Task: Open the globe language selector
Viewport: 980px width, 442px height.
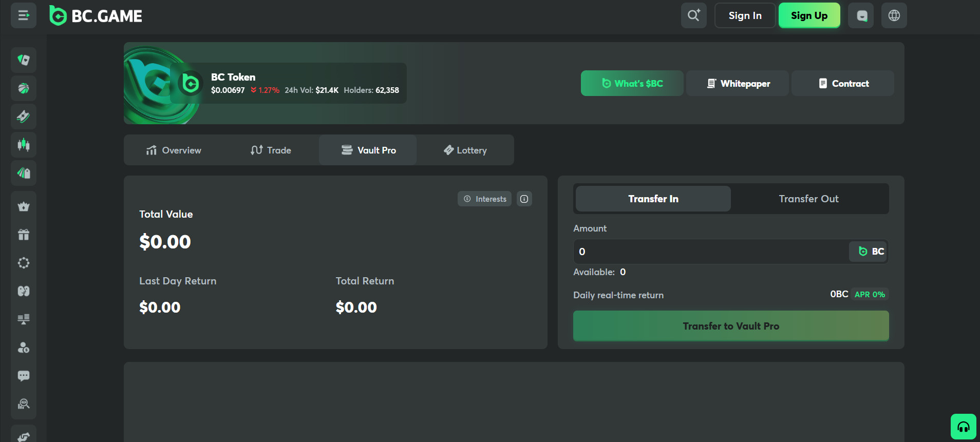Action: pyautogui.click(x=894, y=15)
